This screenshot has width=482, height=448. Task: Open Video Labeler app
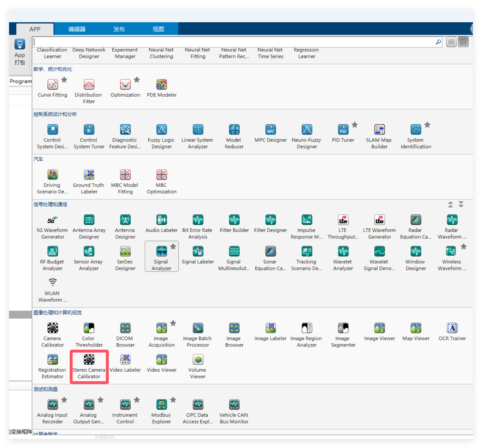coord(125,363)
